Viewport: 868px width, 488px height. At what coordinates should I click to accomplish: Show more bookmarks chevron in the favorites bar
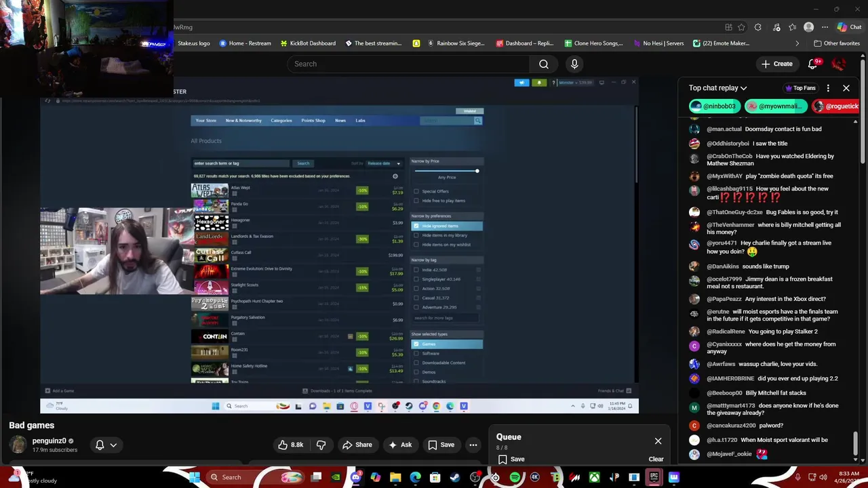[797, 43]
